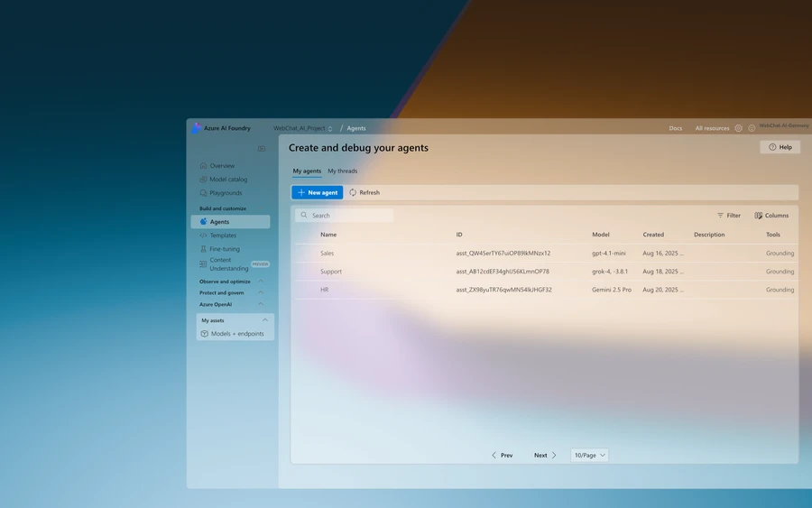
Task: Click the Aug 16, 2025 created date
Action: [x=663, y=254]
